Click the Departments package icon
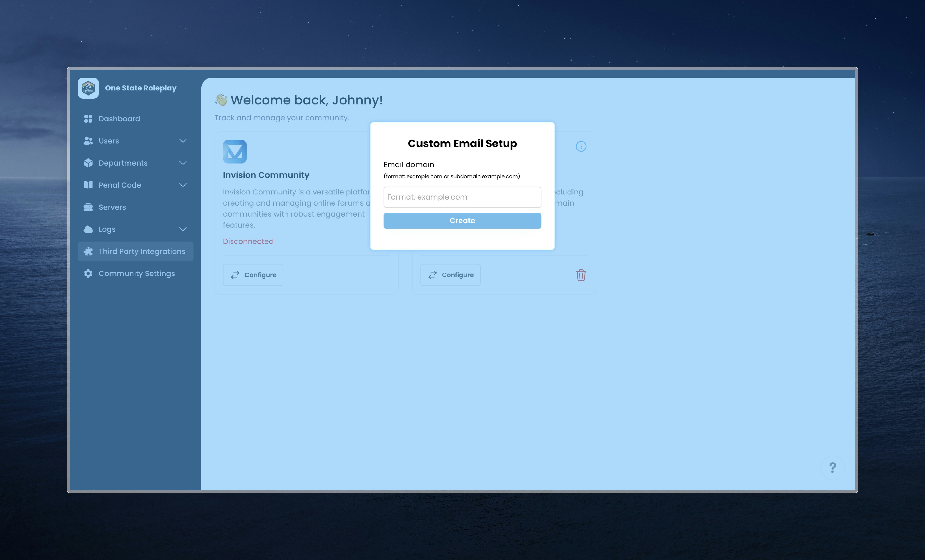 [88, 163]
